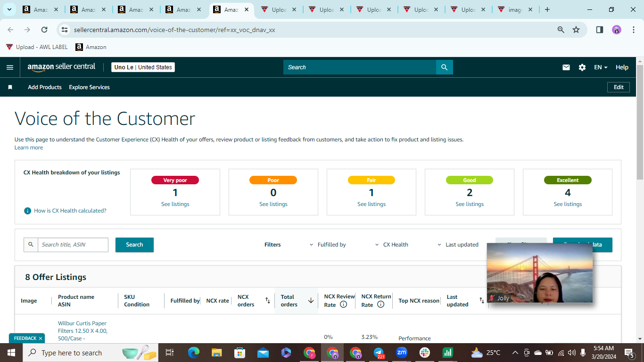Click the magnifier button beside the Seller Central search
Screen dimensions: 644x362
[x=444, y=67]
